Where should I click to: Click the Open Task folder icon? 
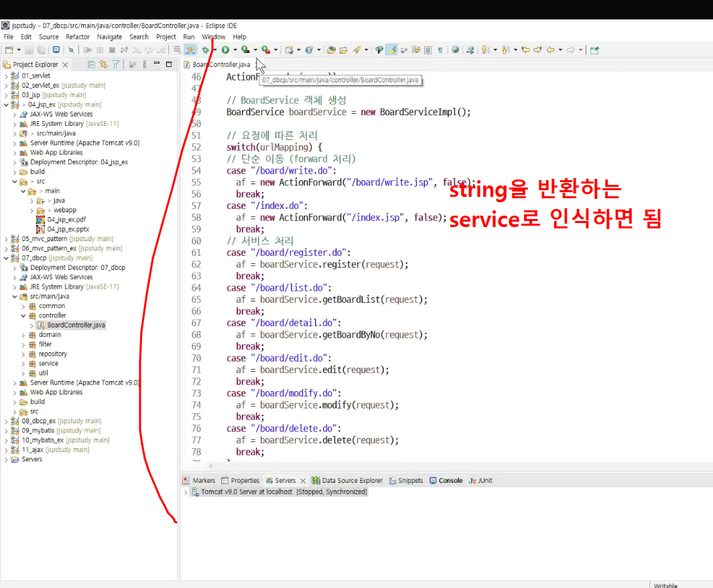[343, 50]
